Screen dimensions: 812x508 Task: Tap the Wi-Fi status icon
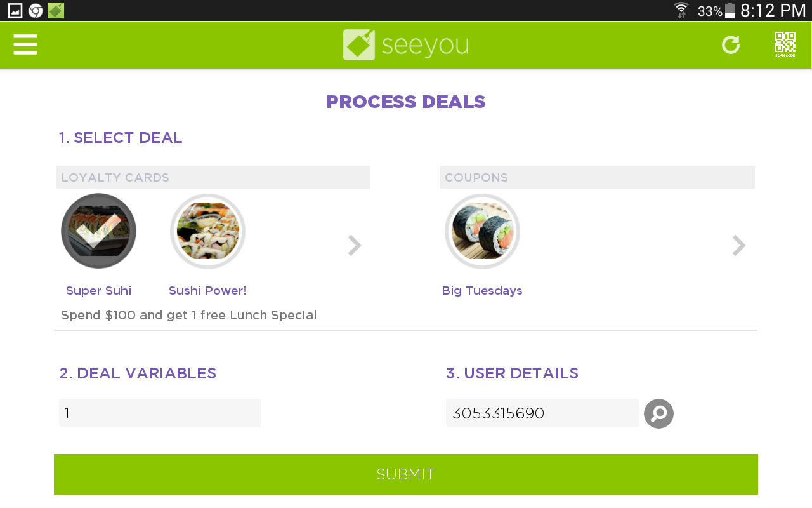[x=681, y=10]
